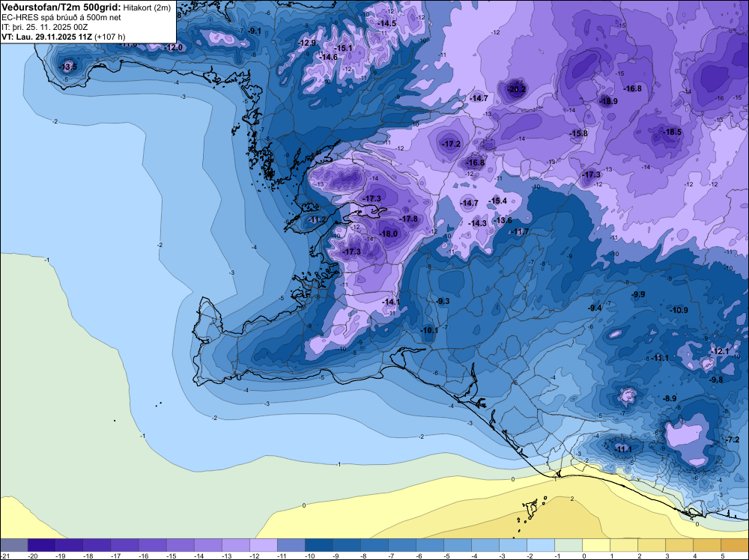Click the -9.8 temperature value label
This screenshot has height=560, width=749.
pyautogui.click(x=717, y=380)
